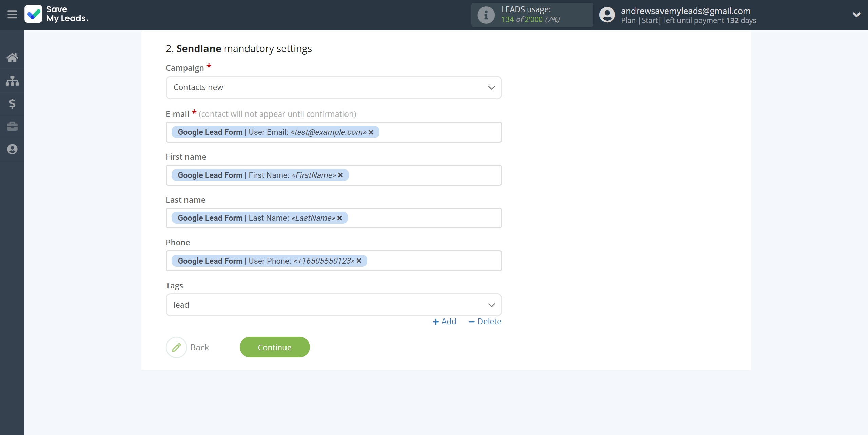Delete the tag field
Image resolution: width=868 pixels, height=435 pixels.
point(485,322)
